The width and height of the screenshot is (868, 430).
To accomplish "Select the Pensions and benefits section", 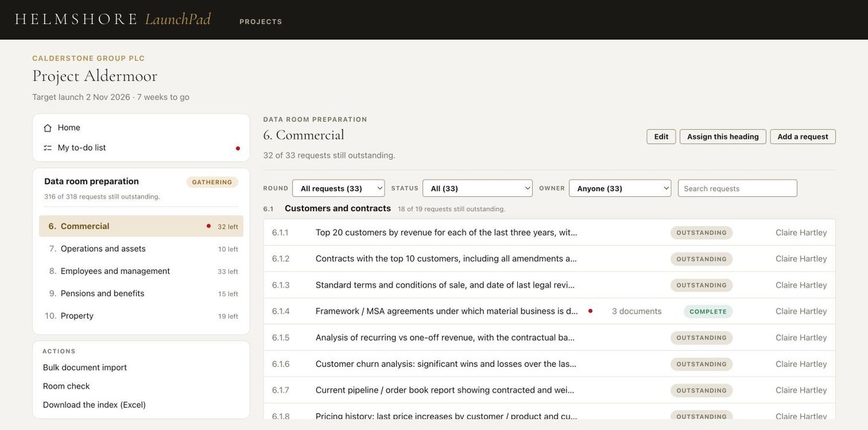I will point(141,293).
